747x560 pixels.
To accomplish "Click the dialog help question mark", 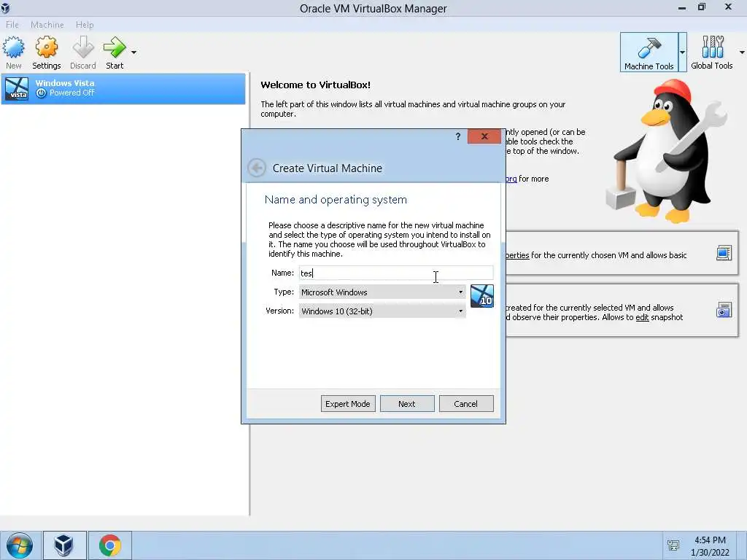I will point(458,136).
